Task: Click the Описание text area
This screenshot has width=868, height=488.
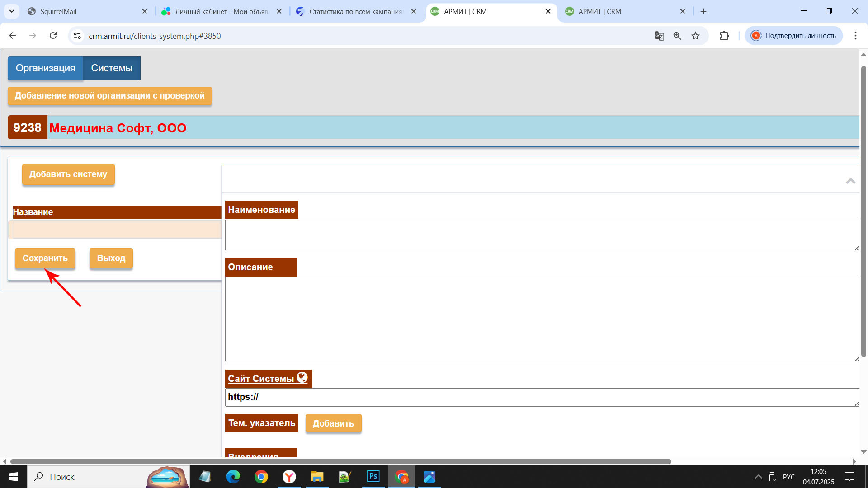Action: (542, 319)
